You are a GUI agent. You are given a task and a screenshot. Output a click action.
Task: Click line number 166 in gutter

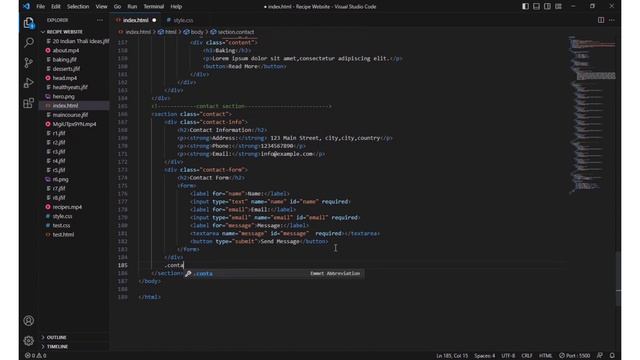click(x=122, y=114)
